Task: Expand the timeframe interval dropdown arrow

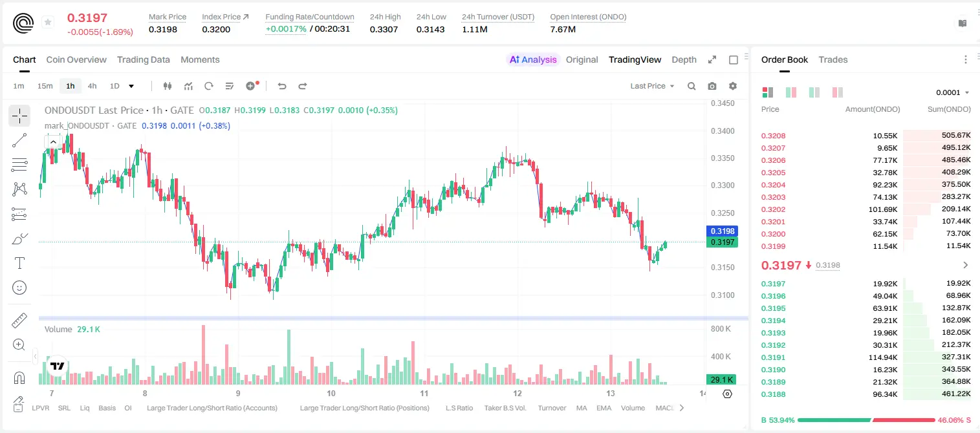Action: 131,86
